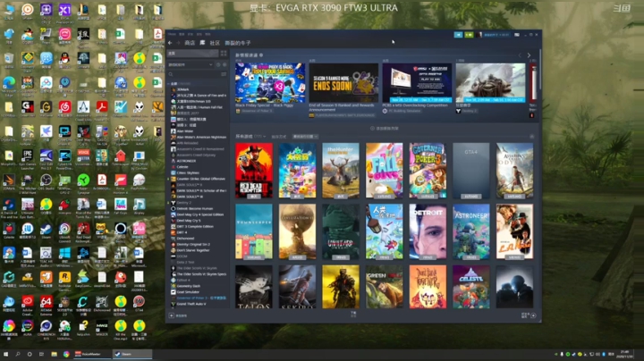Open the sort-by dropdown in games shelf
The height and width of the screenshot is (361, 644).
tap(305, 136)
